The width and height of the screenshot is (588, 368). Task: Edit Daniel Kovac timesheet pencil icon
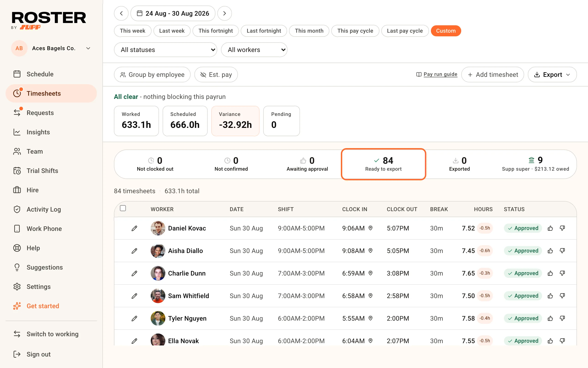coord(134,228)
